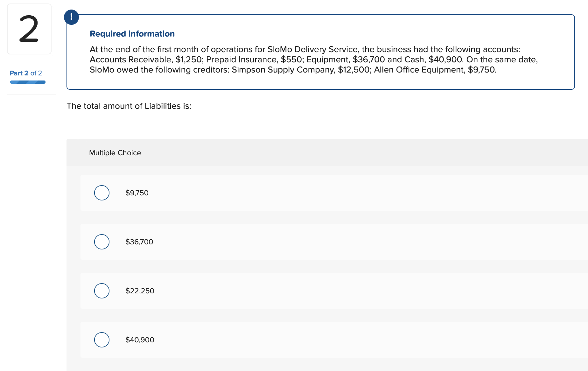Click the $9,750 answer row background
Viewport: 588px width, 371px height.
click(x=334, y=193)
